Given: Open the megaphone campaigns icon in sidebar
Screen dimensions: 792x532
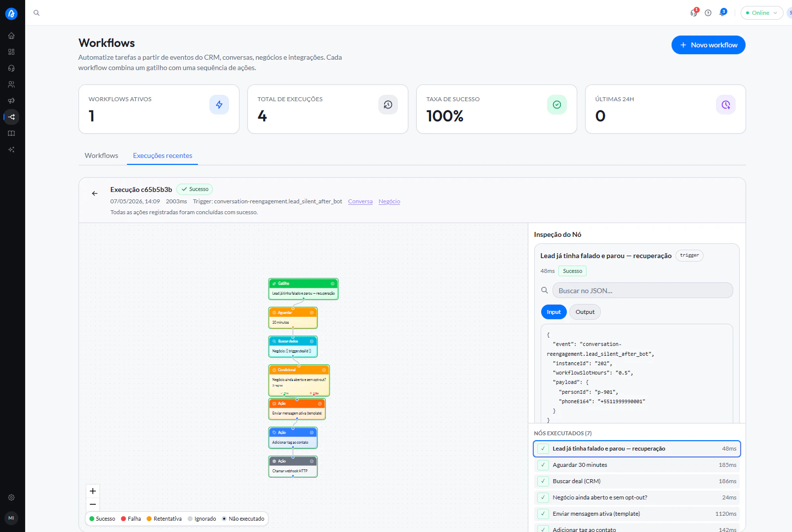Looking at the screenshot, I should tap(11, 101).
